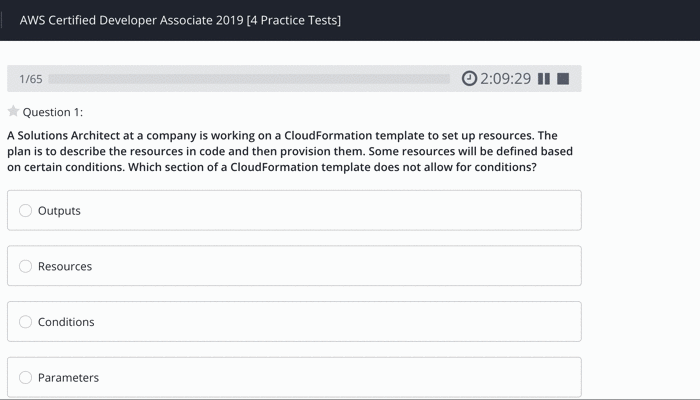Select the Outputs radio button
Viewport: 700px width, 400px height.
tap(26, 211)
